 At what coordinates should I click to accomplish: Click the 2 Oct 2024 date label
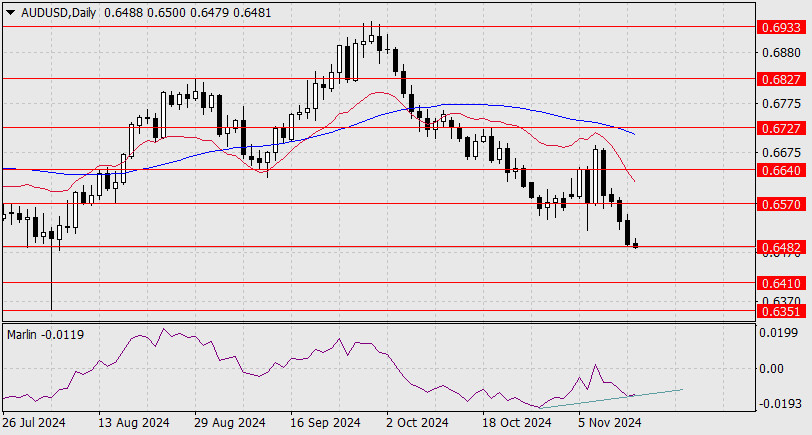pos(417,423)
